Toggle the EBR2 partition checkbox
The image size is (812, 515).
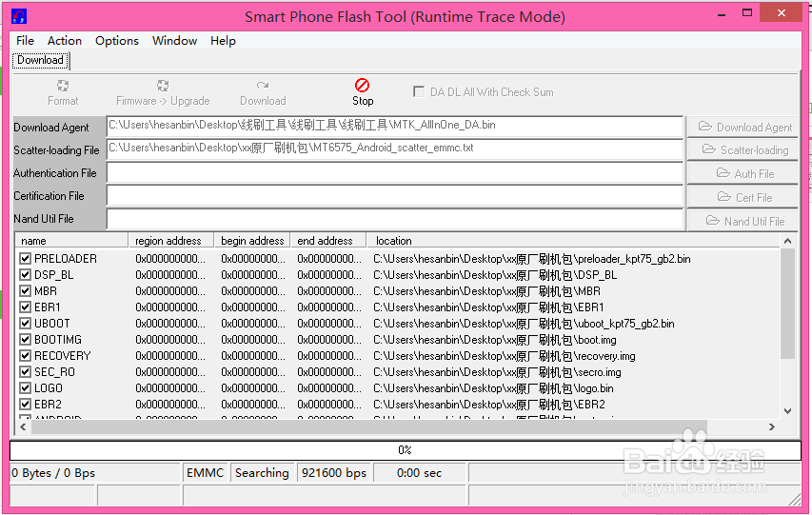pos(25,404)
